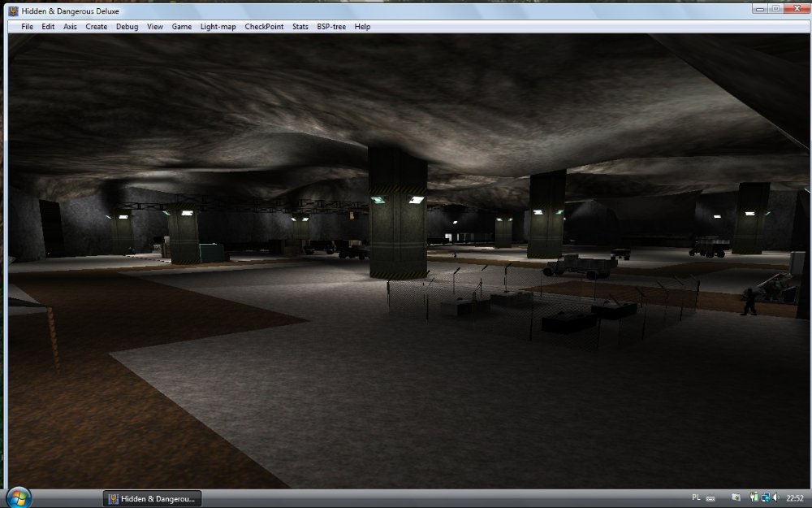Click the truck parked right of central pillar
Viewport: 812px width, 508px height.
[x=580, y=266]
